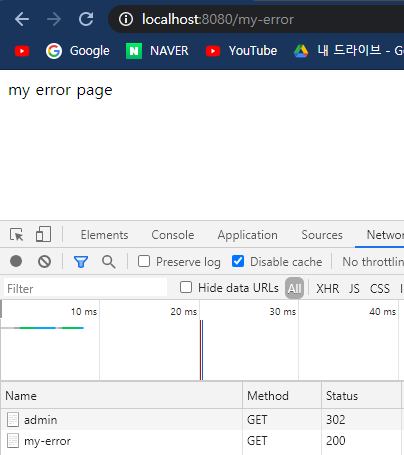Sort requests by Name column

click(x=122, y=396)
